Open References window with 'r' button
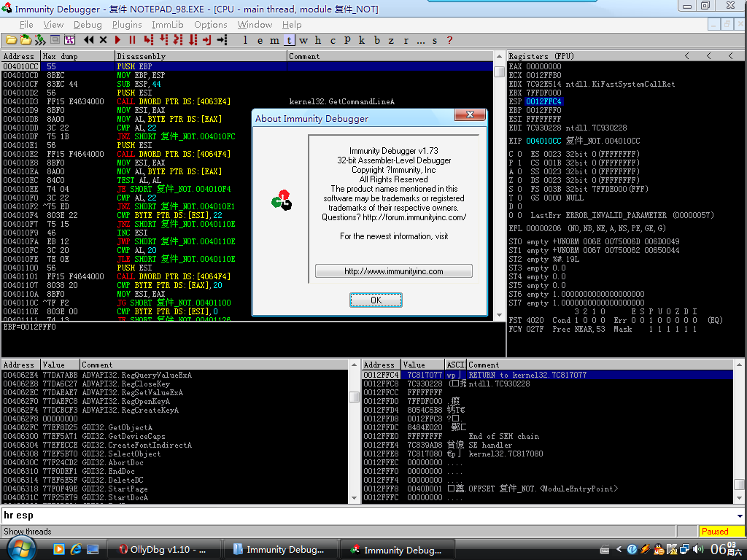The height and width of the screenshot is (560, 747). click(406, 41)
